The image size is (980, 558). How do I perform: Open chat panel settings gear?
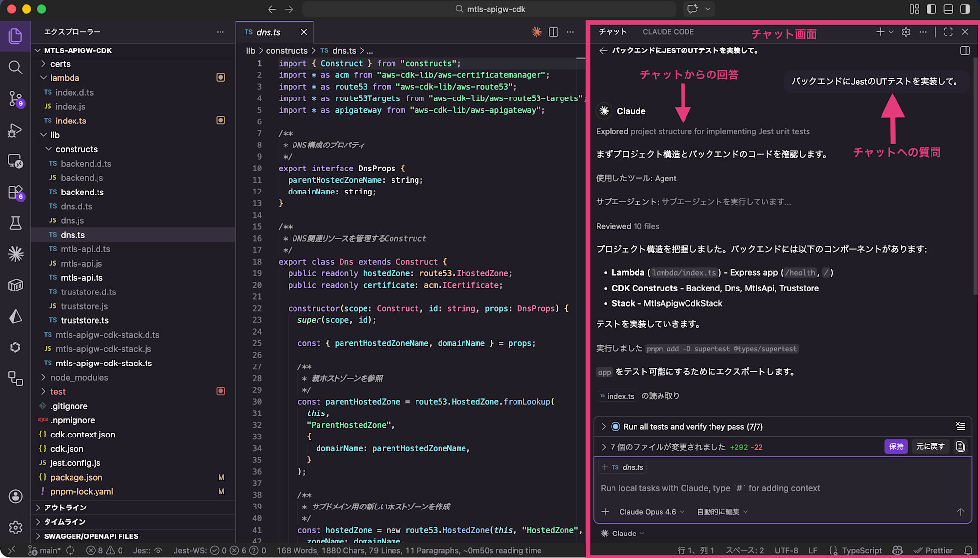pyautogui.click(x=906, y=32)
